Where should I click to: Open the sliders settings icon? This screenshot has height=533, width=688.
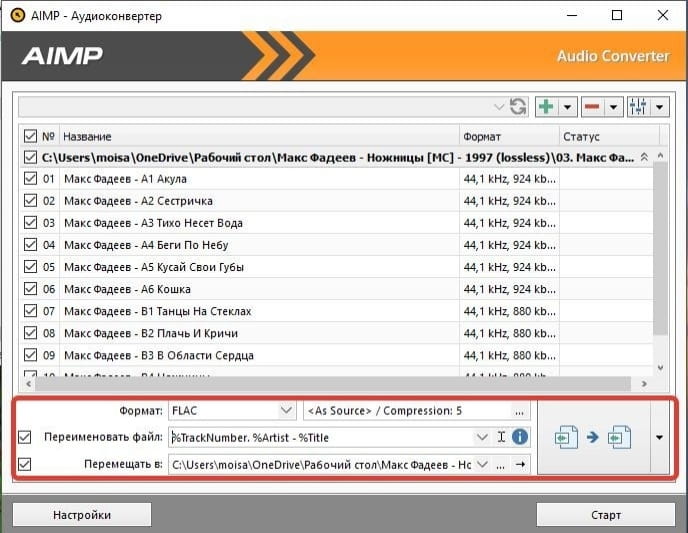tap(638, 107)
